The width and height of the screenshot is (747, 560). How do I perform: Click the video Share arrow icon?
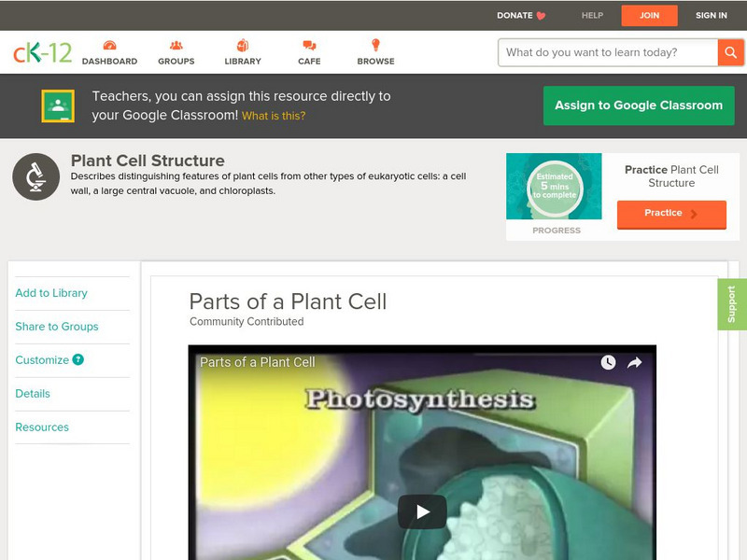coord(635,363)
